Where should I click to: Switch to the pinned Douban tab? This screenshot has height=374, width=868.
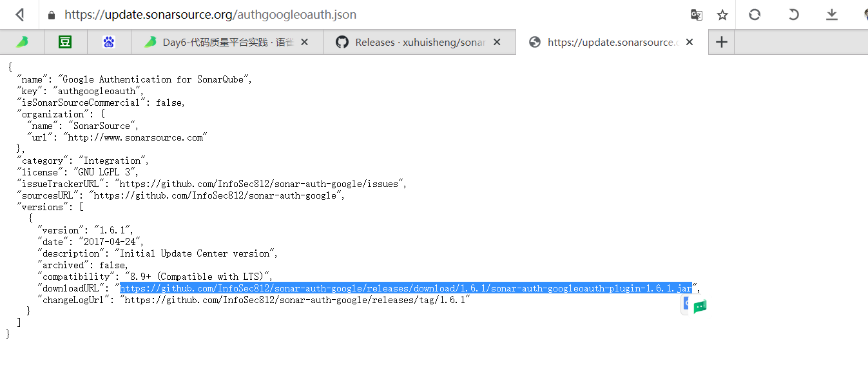(x=65, y=42)
